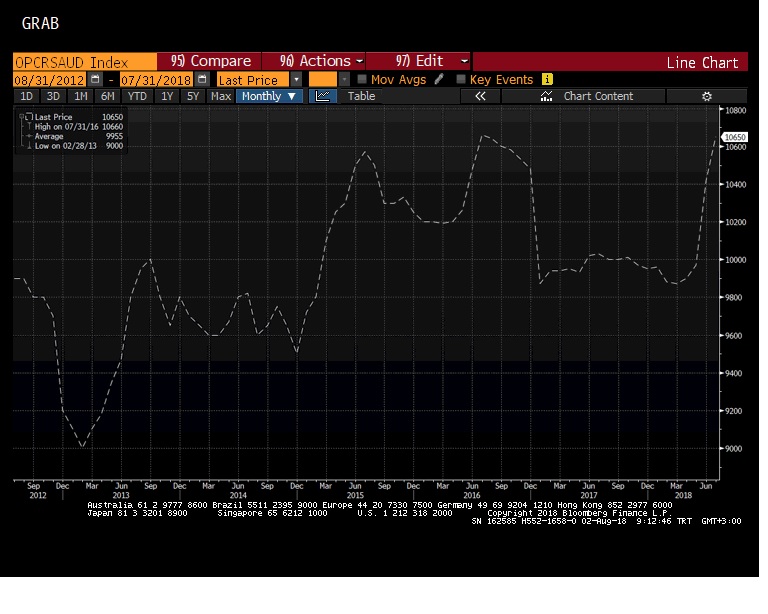The width and height of the screenshot is (768, 614).
Task: Click the Chart Content button
Action: pyautogui.click(x=597, y=96)
